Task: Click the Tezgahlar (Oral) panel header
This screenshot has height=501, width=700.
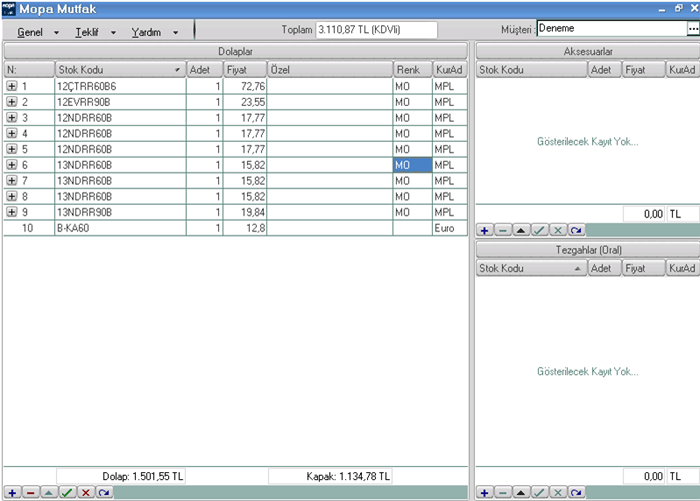Action: (588, 250)
